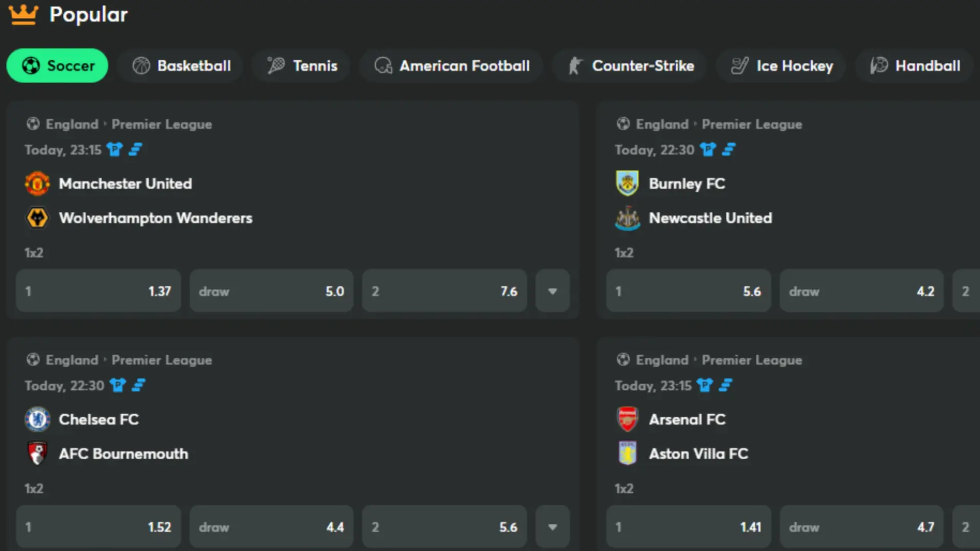Open the Counter-Strike sport tab

click(631, 66)
